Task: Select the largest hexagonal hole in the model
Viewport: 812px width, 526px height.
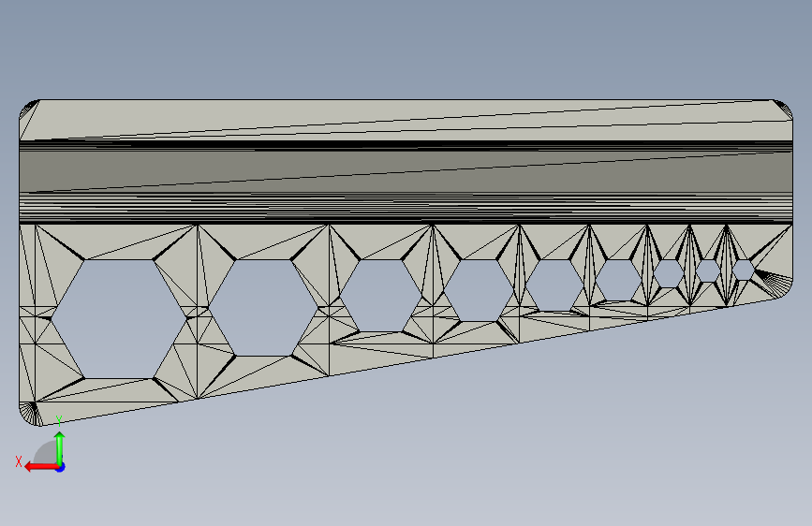Action: click(119, 319)
